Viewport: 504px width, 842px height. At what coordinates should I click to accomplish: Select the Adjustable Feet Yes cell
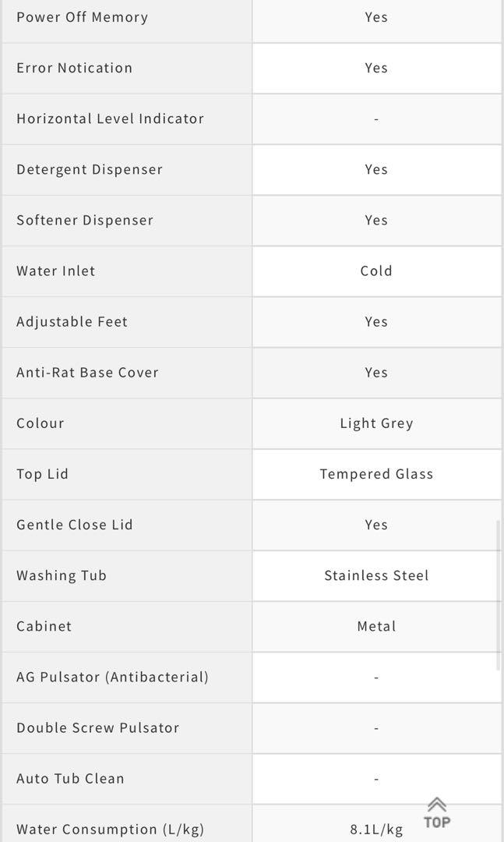[376, 321]
